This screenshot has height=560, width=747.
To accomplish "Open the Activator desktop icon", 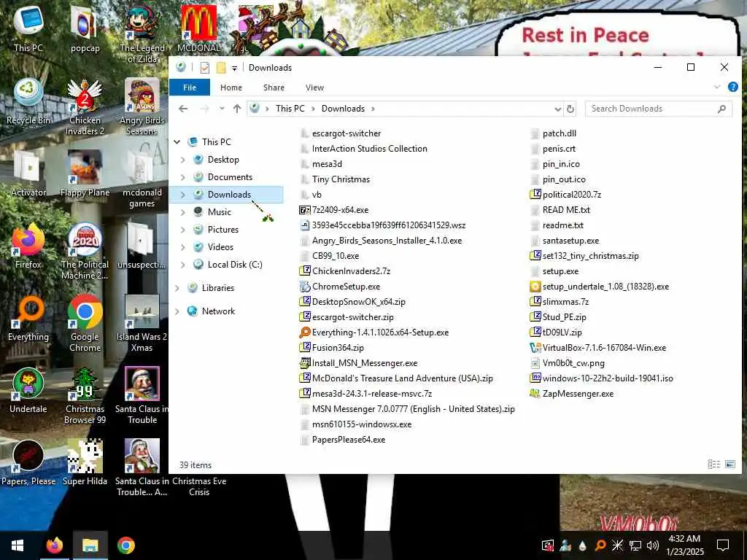I will [x=28, y=174].
